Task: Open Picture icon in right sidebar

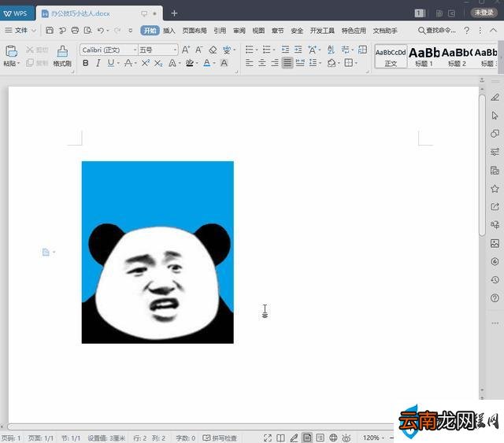Action: 495,243
